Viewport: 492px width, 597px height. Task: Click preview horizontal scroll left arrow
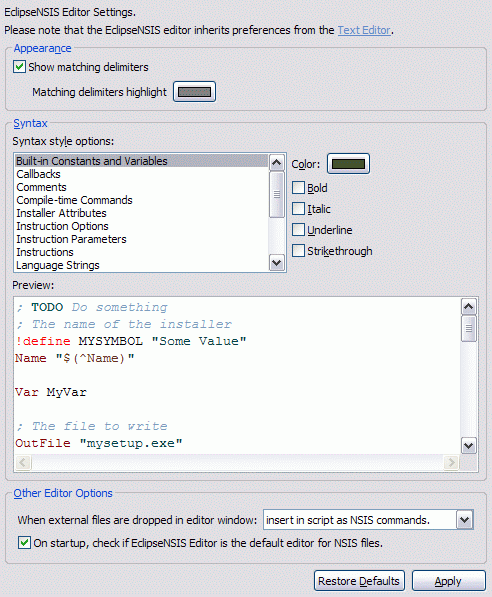(23, 463)
